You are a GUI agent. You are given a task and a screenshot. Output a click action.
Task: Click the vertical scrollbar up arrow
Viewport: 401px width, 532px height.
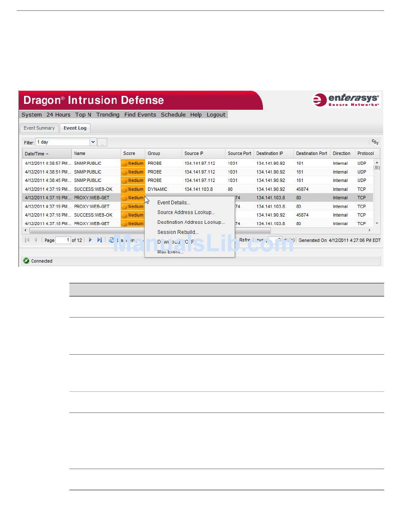[x=377, y=163]
